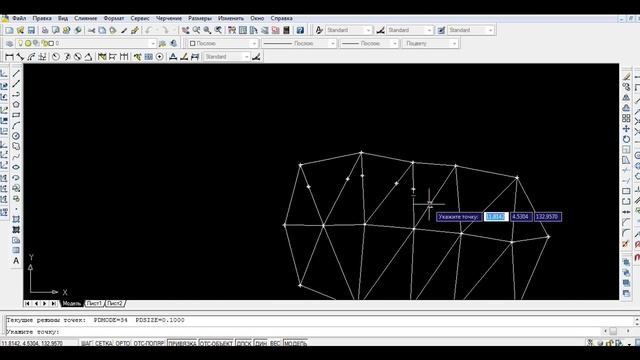Open the Вид menu
This screenshot has height=360, width=640.
pyautogui.click(x=62, y=18)
